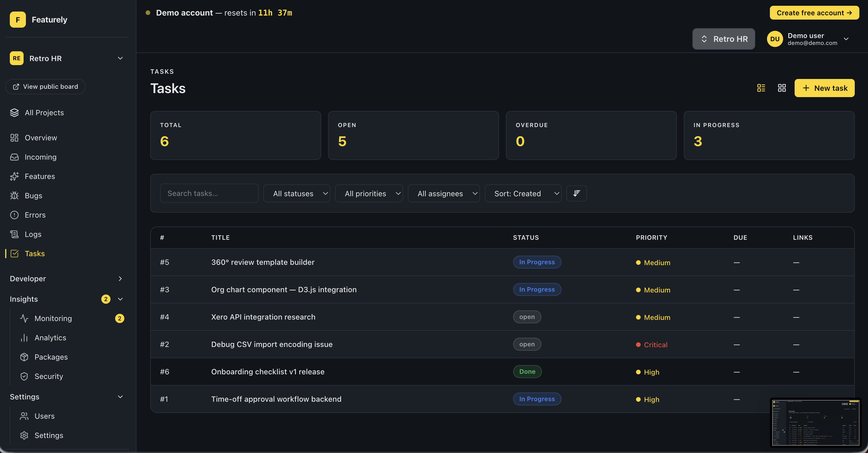Open the All priorities dropdown

click(369, 194)
